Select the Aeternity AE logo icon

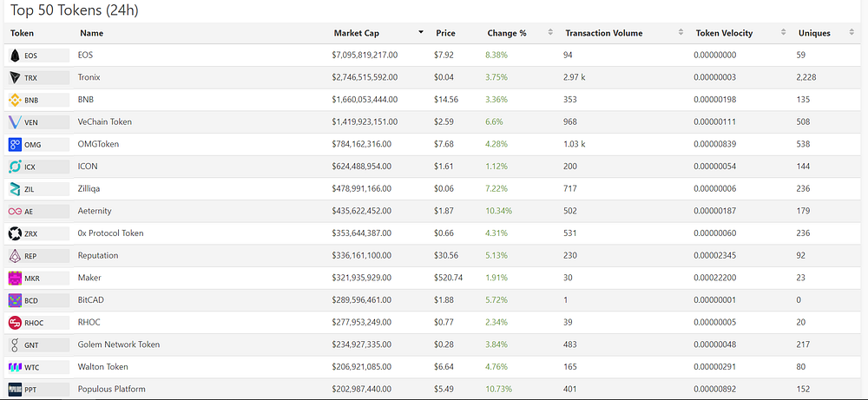pyautogui.click(x=15, y=212)
